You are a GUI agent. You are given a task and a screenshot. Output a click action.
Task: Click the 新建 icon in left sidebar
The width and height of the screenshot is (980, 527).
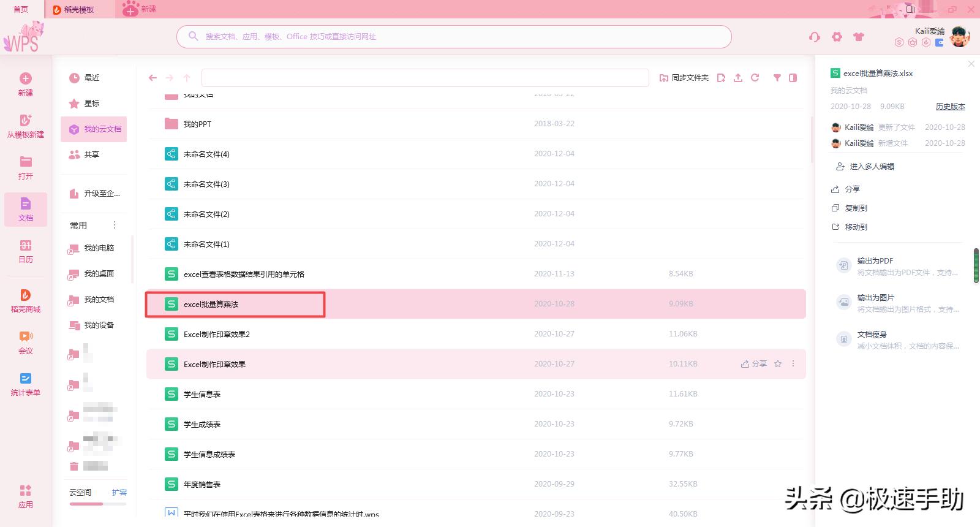26,78
